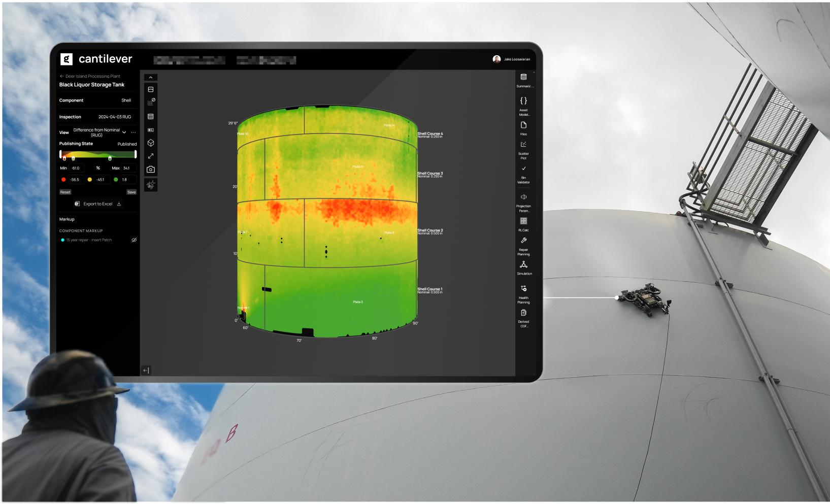Open the RLCalc calculator tool
Image resolution: width=830 pixels, height=504 pixels.
coord(523,221)
